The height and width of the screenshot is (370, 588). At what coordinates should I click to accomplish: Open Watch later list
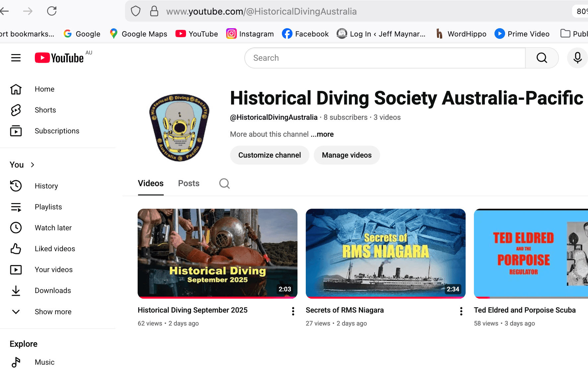[x=53, y=228]
